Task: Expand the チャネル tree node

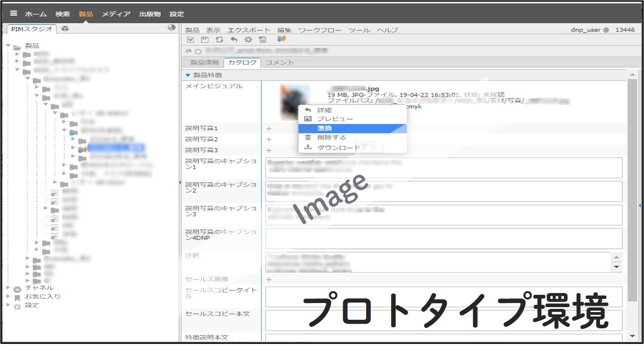Action: click(x=8, y=287)
